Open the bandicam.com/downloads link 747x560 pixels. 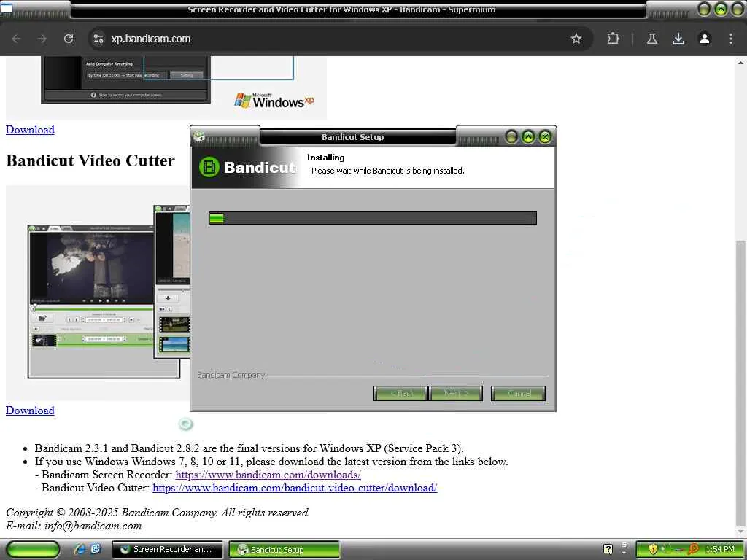pos(268,475)
